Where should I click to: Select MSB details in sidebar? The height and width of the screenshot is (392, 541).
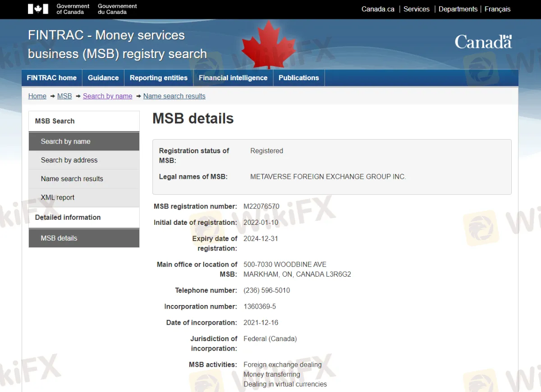(84, 238)
